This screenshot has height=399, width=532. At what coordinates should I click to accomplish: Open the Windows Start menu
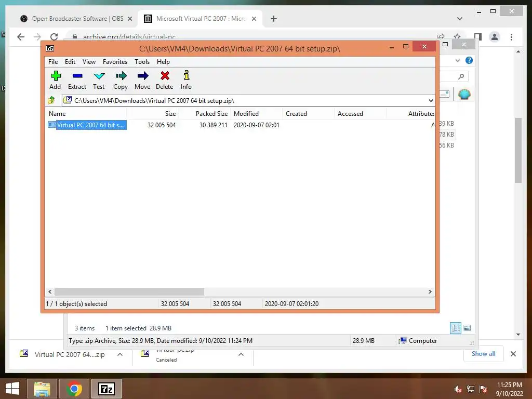pyautogui.click(x=12, y=389)
